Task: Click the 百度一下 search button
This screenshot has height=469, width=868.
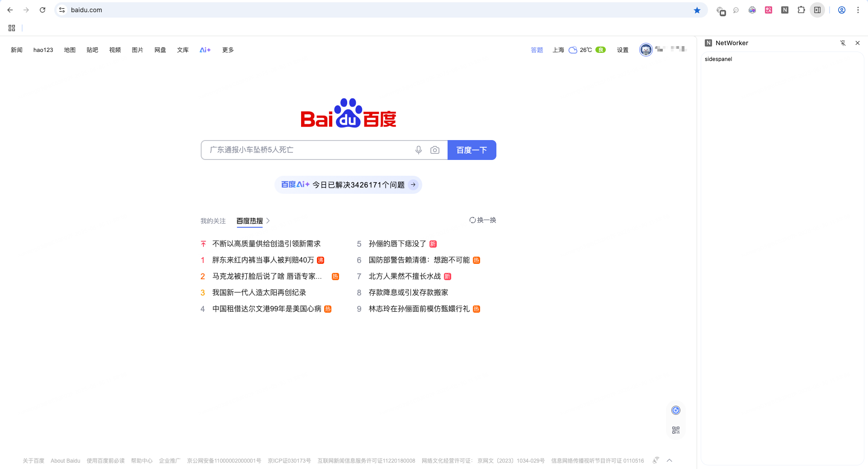Action: click(472, 150)
